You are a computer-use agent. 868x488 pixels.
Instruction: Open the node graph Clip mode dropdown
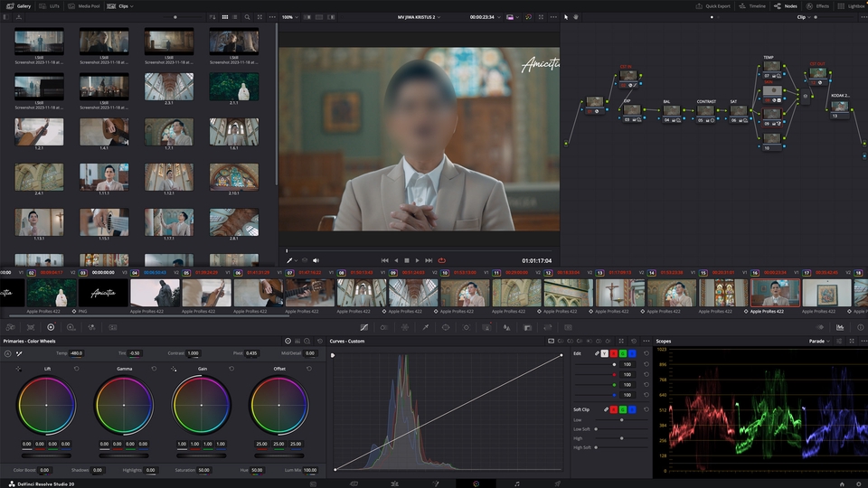click(x=803, y=17)
